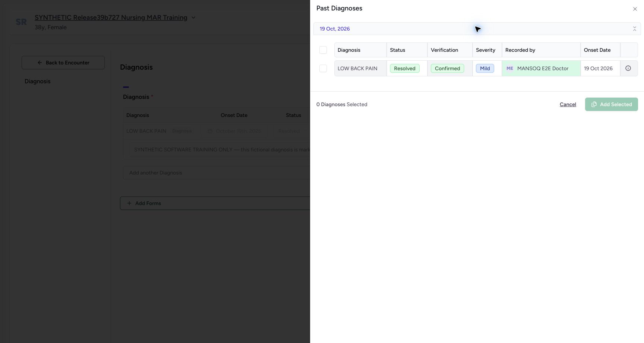Click LOW BACK PAIN in the background form
This screenshot has width=644, height=343.
146,131
